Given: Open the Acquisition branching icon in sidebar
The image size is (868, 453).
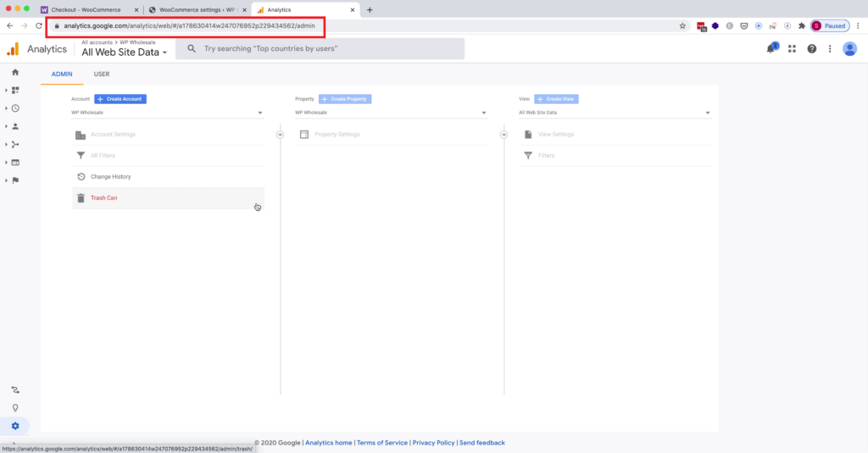Looking at the screenshot, I should [x=15, y=144].
